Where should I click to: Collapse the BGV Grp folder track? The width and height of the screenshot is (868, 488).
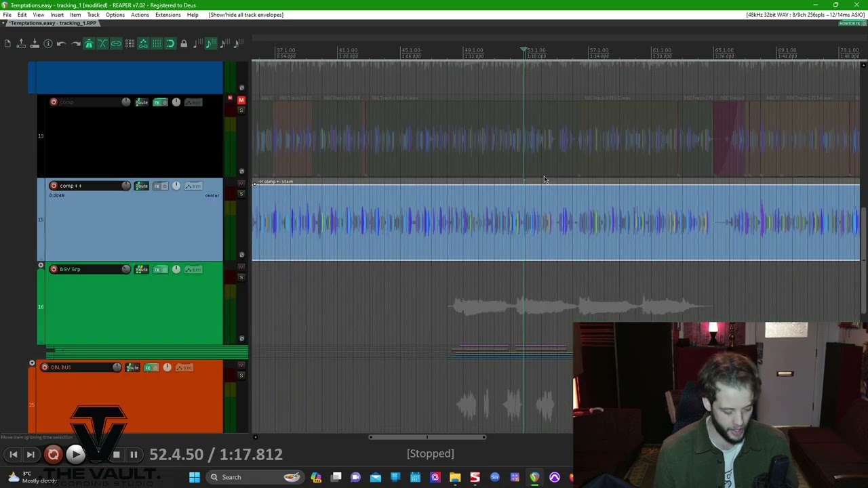point(41,266)
